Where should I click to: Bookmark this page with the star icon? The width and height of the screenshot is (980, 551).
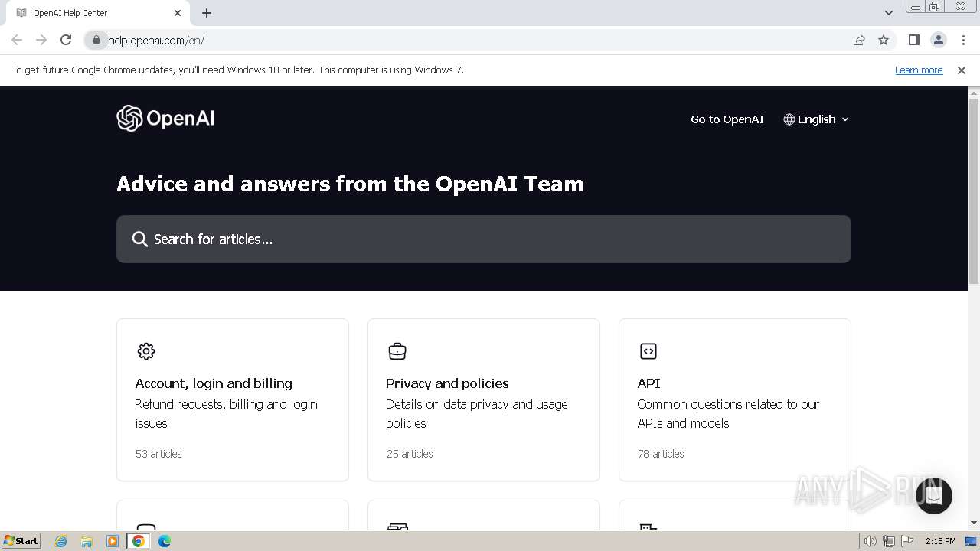(884, 40)
